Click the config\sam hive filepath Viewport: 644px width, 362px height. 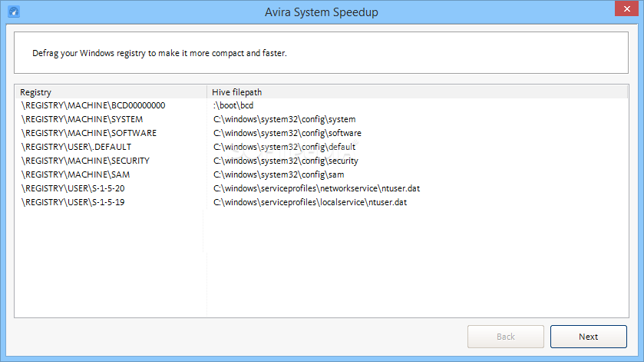pyautogui.click(x=279, y=174)
